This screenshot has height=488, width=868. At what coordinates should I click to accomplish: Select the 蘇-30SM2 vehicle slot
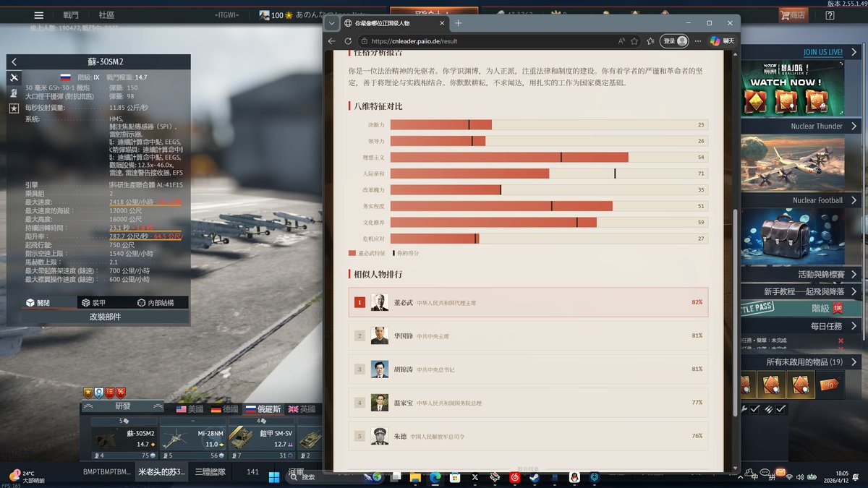pyautogui.click(x=124, y=438)
